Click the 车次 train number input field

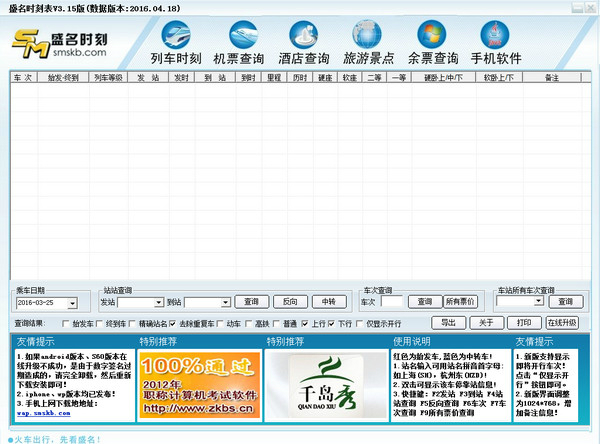click(x=392, y=302)
